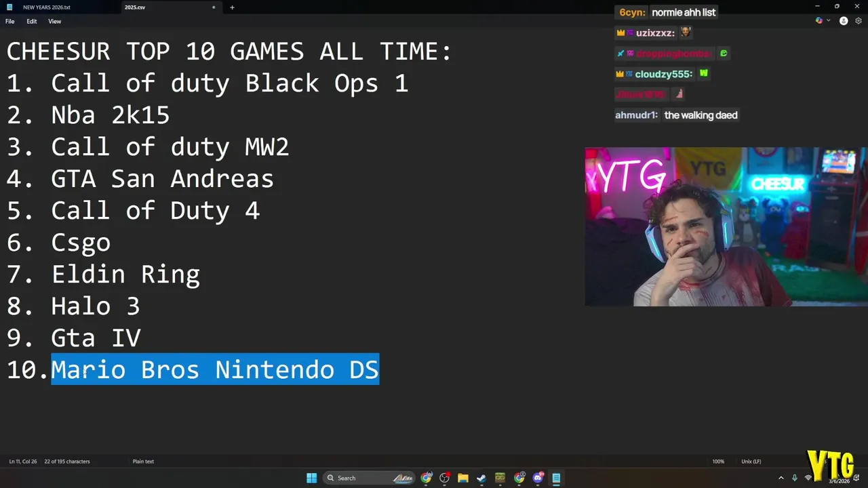
Task: Click the microphone tray icon
Action: point(795,478)
